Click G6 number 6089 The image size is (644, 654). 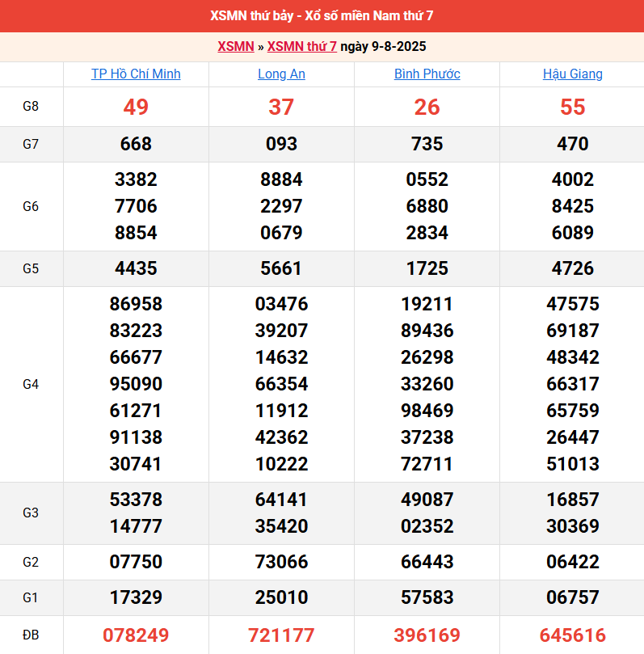(573, 233)
